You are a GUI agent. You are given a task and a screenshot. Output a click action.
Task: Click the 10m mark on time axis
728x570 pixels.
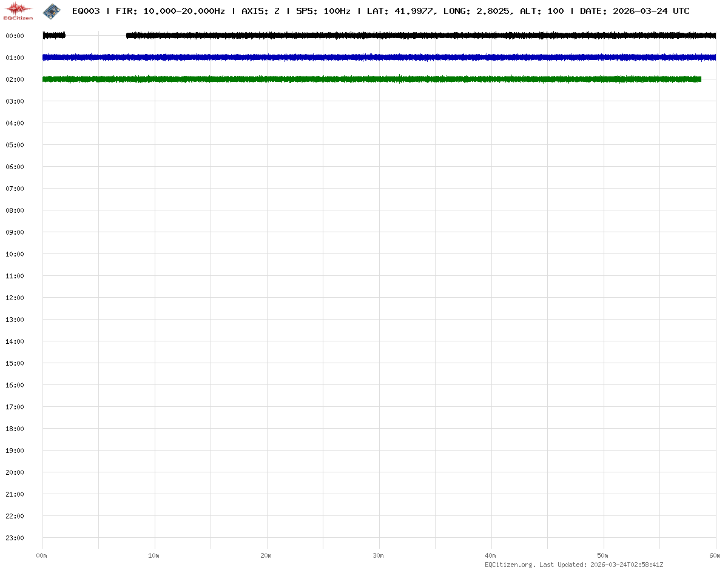(x=154, y=555)
